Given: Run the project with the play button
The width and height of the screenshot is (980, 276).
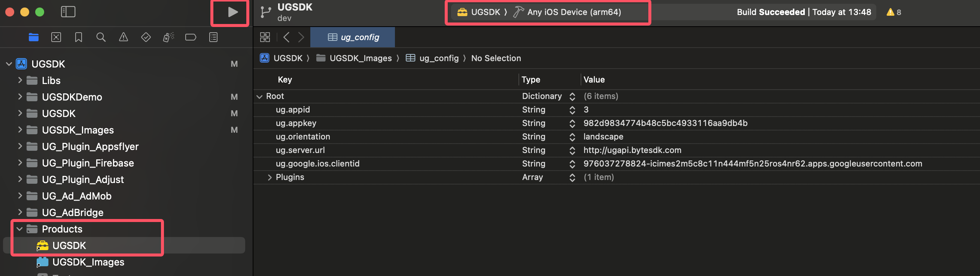Looking at the screenshot, I should click(x=233, y=12).
